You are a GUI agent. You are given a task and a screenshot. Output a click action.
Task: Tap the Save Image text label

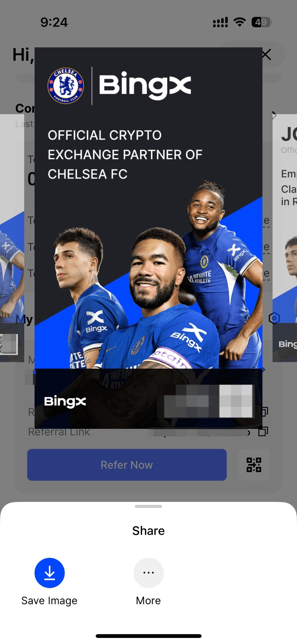50,601
